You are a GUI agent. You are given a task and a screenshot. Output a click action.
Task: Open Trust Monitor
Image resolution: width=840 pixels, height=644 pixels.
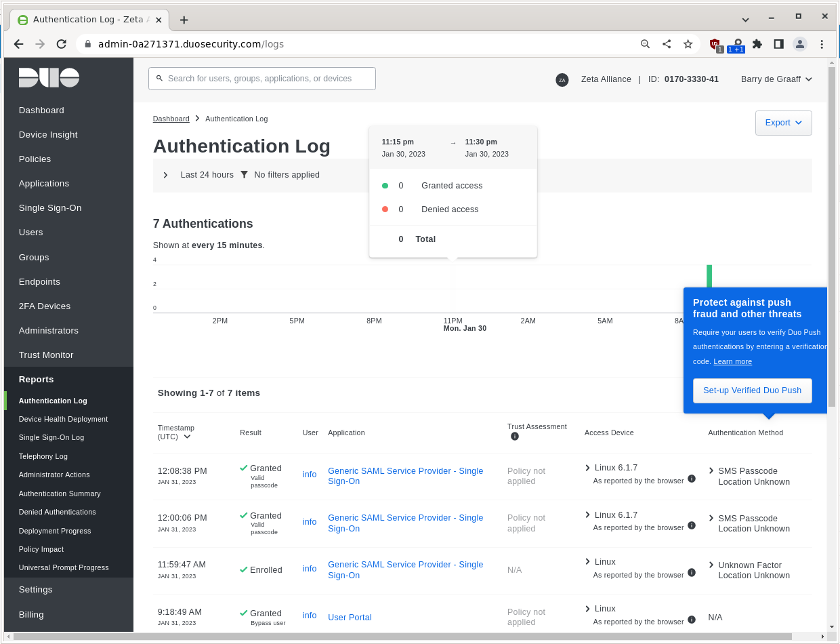pyautogui.click(x=46, y=355)
